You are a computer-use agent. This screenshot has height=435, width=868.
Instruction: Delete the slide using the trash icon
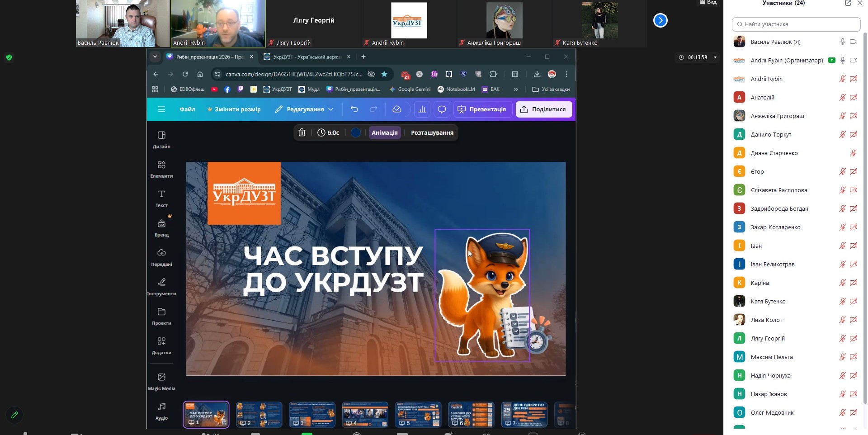[302, 132]
